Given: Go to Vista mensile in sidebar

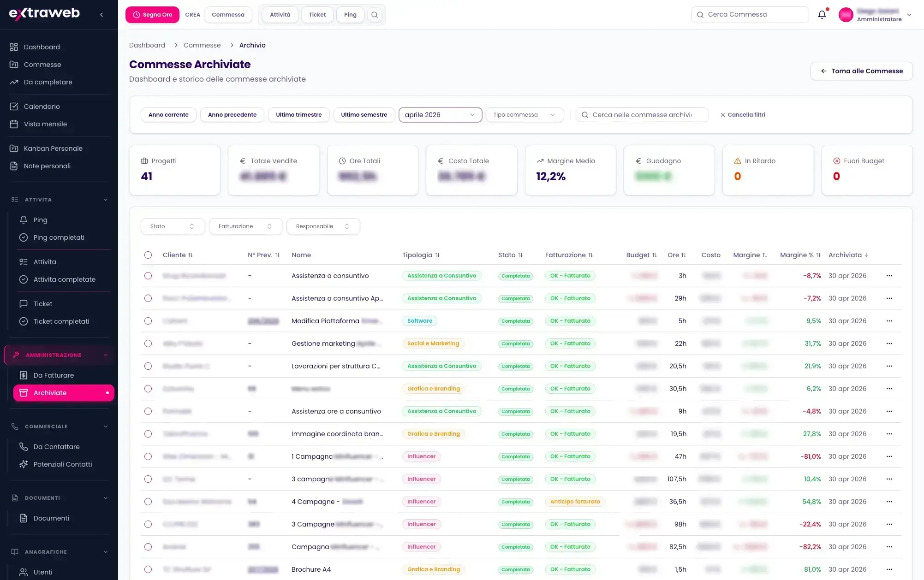Looking at the screenshot, I should point(45,124).
